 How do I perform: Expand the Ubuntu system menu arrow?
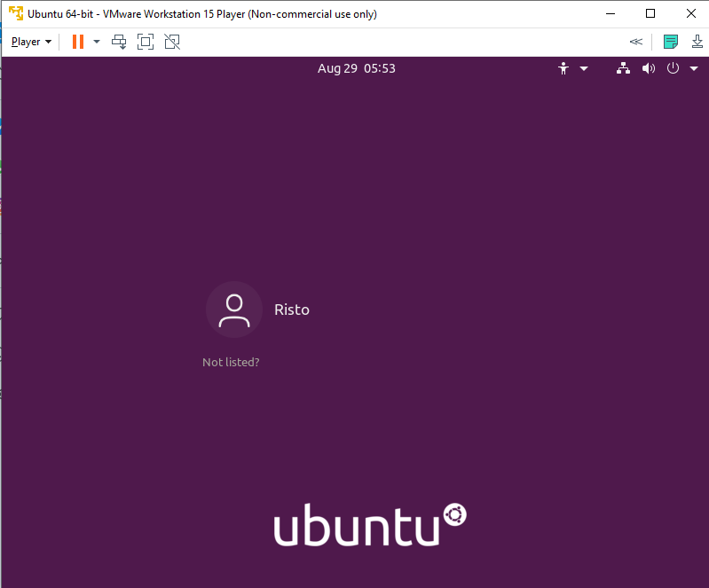pyautogui.click(x=694, y=68)
